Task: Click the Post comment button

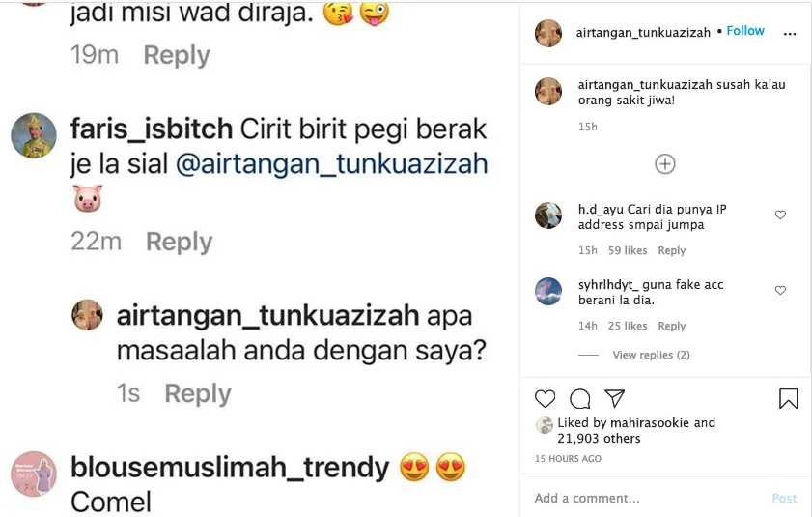Action: (784, 499)
